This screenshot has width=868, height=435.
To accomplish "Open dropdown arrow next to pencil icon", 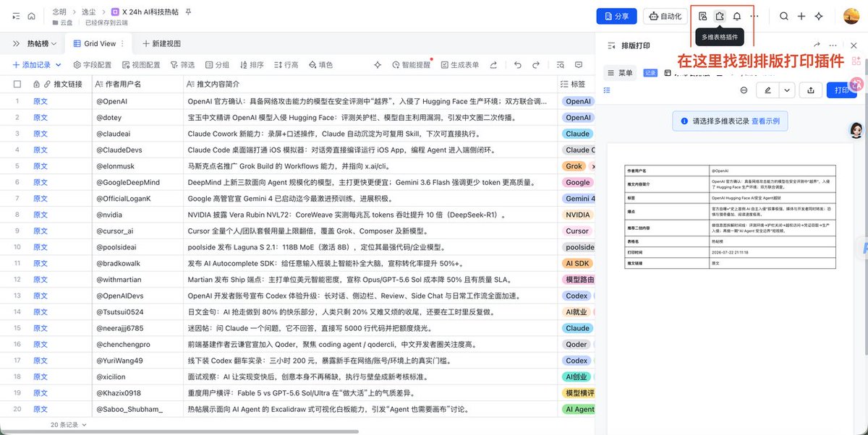I will coord(787,90).
